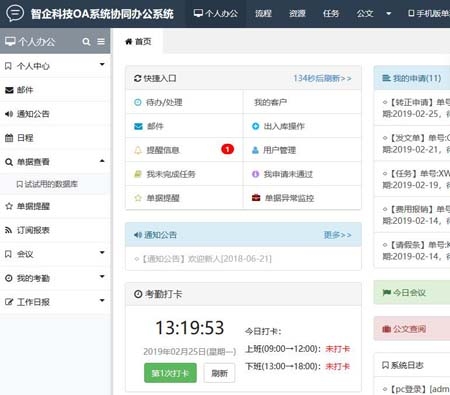Screen dimensions: 450x395
Task: Switch to the 首页 tab
Action: coord(138,41)
